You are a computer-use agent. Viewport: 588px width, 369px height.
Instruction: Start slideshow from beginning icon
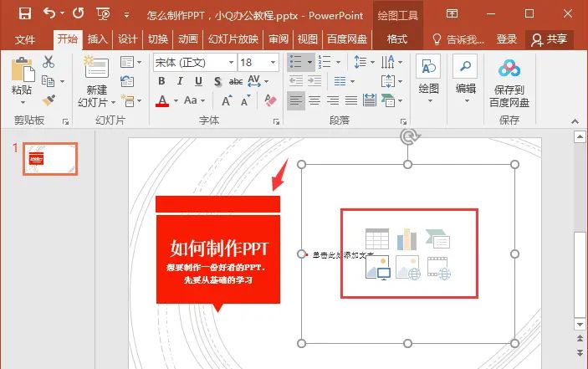click(x=103, y=14)
